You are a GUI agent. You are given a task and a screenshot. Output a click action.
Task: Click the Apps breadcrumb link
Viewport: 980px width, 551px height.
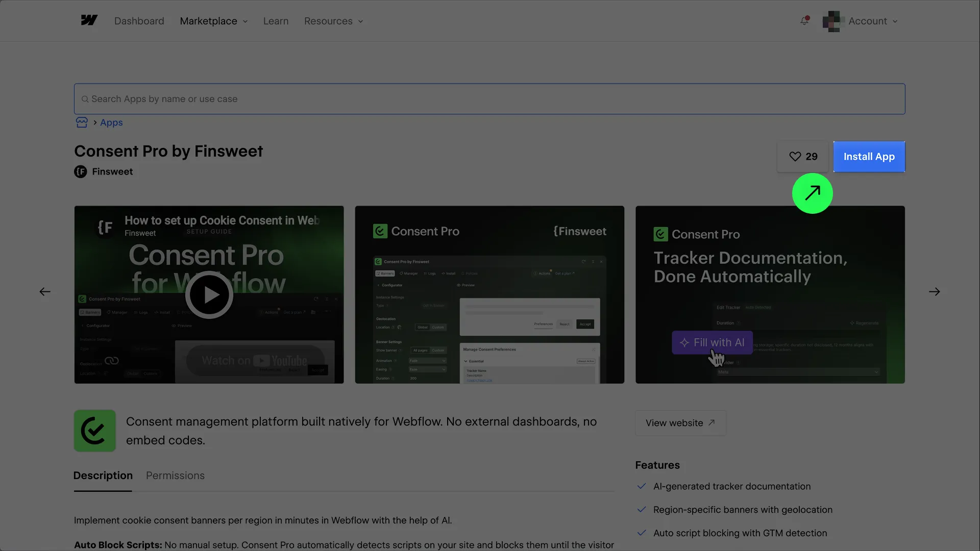111,122
